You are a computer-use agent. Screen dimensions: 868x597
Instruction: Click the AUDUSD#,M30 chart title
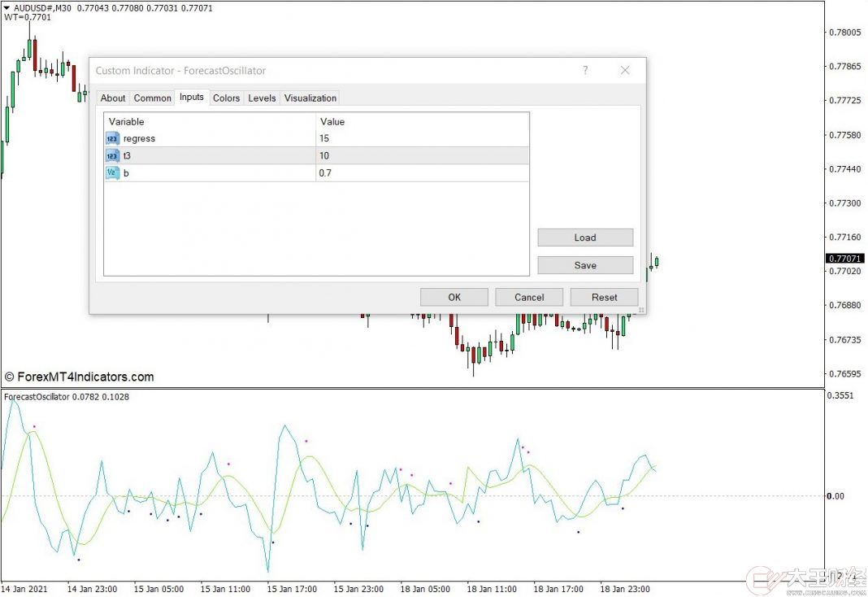42,8
